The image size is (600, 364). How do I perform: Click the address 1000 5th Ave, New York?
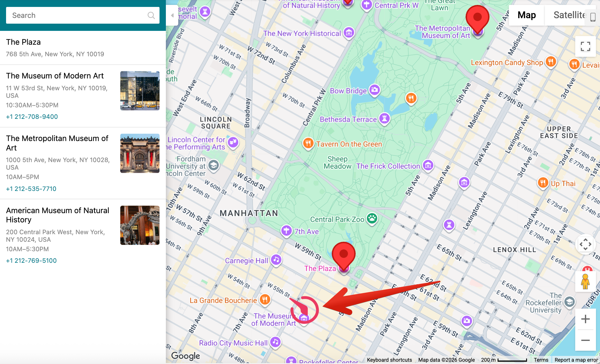pyautogui.click(x=58, y=164)
